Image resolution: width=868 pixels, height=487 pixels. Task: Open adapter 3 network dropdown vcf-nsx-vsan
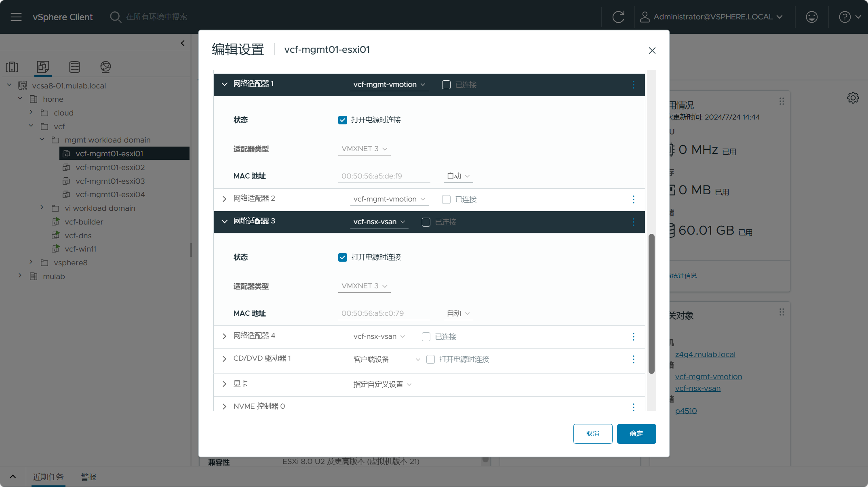[x=379, y=222]
